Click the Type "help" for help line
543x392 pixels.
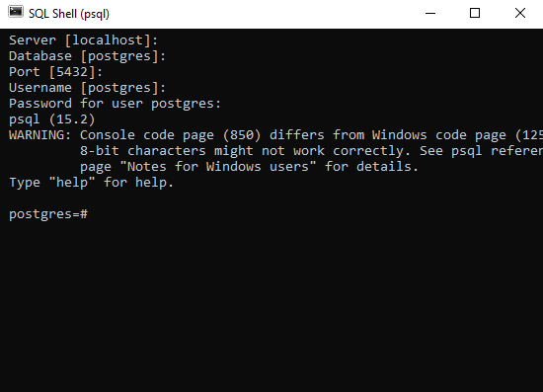[x=92, y=183]
